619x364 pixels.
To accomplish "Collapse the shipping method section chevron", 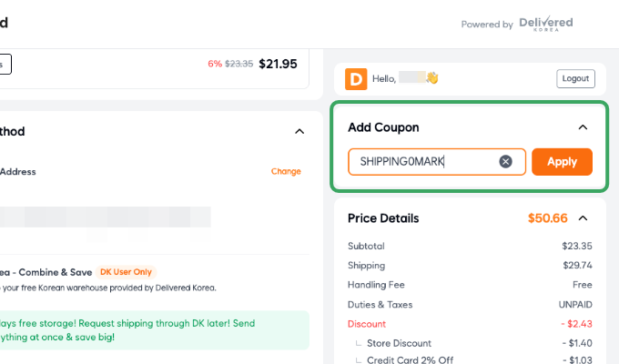I will pyautogui.click(x=299, y=131).
